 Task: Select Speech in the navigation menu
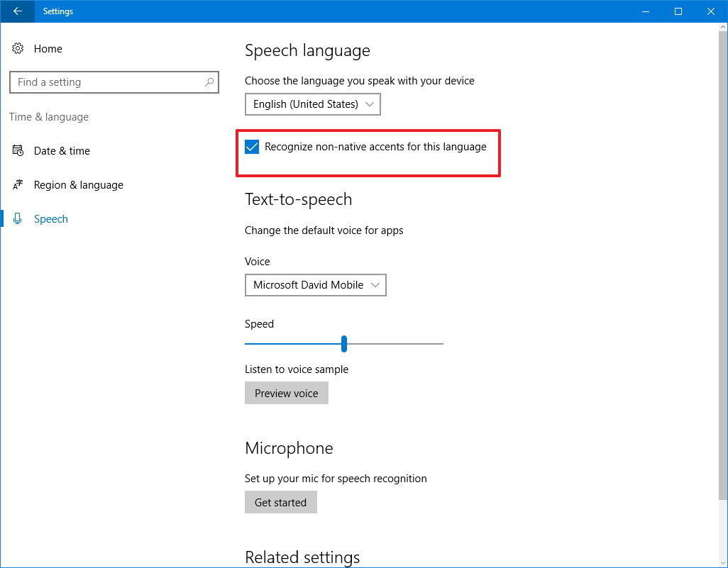point(50,218)
